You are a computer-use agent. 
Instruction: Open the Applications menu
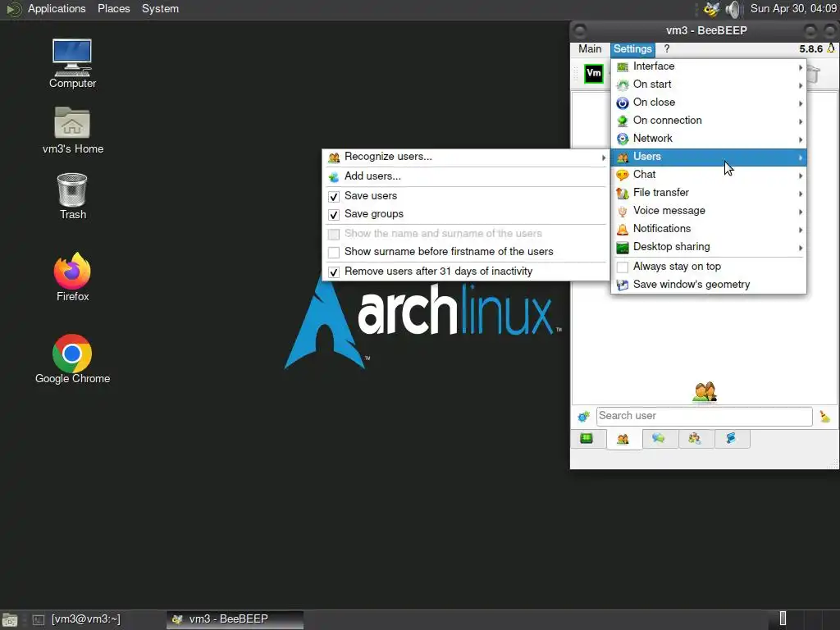click(57, 8)
